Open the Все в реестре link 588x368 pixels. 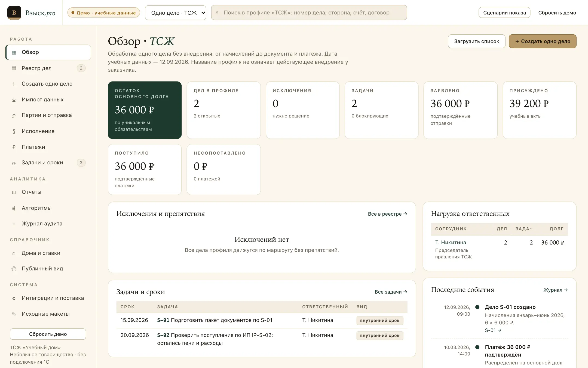[388, 214]
